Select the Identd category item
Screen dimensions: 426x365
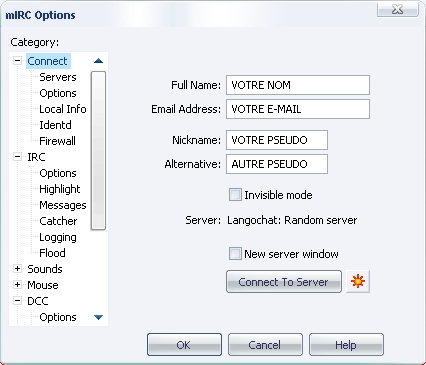click(x=55, y=125)
